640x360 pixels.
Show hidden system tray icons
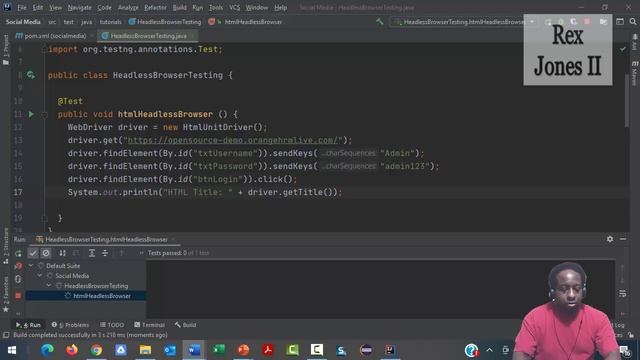pyautogui.click(x=489, y=350)
